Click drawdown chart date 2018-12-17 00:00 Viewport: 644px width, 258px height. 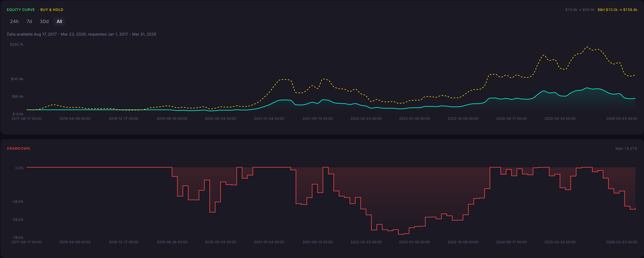123,242
